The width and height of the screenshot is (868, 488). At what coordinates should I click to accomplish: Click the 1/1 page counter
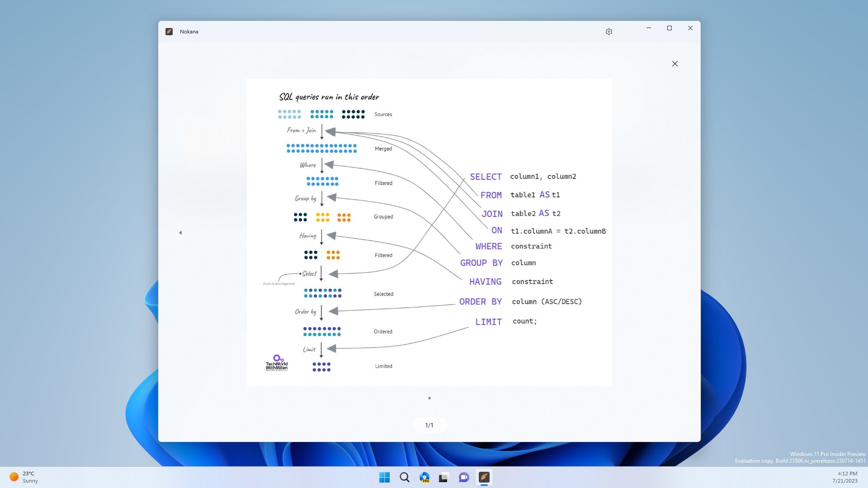click(x=429, y=425)
